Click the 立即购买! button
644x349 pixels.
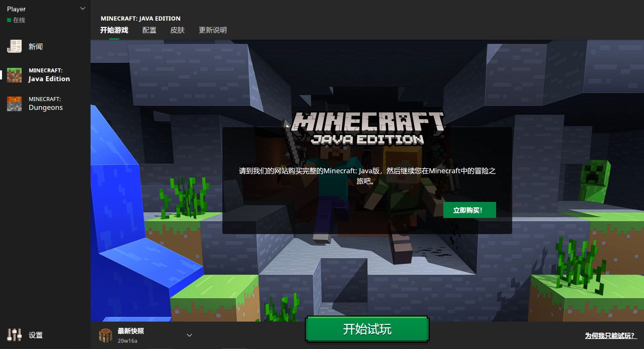tap(469, 210)
